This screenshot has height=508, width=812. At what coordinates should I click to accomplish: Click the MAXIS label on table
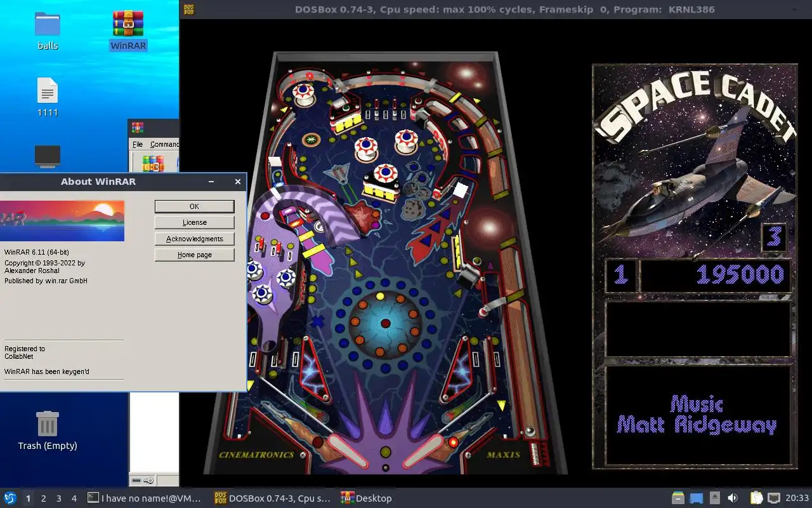pyautogui.click(x=504, y=455)
